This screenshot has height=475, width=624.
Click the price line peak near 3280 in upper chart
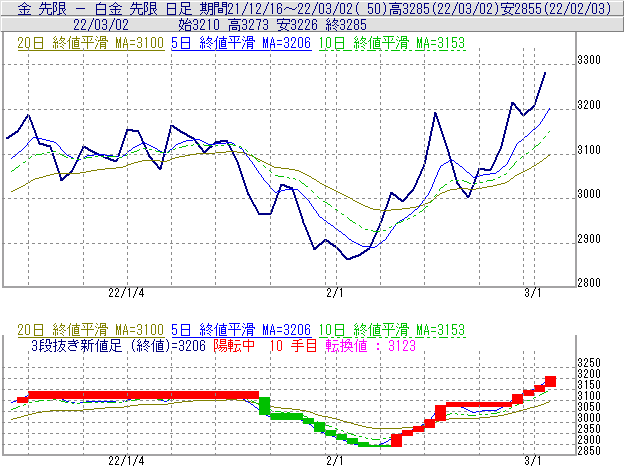545,73
